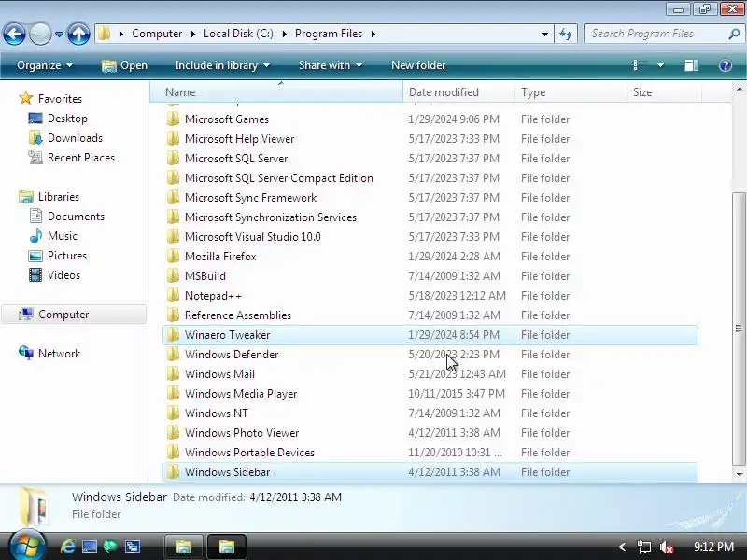747x560 pixels.
Task: Show hidden system tray icons arrow
Action: click(621, 547)
